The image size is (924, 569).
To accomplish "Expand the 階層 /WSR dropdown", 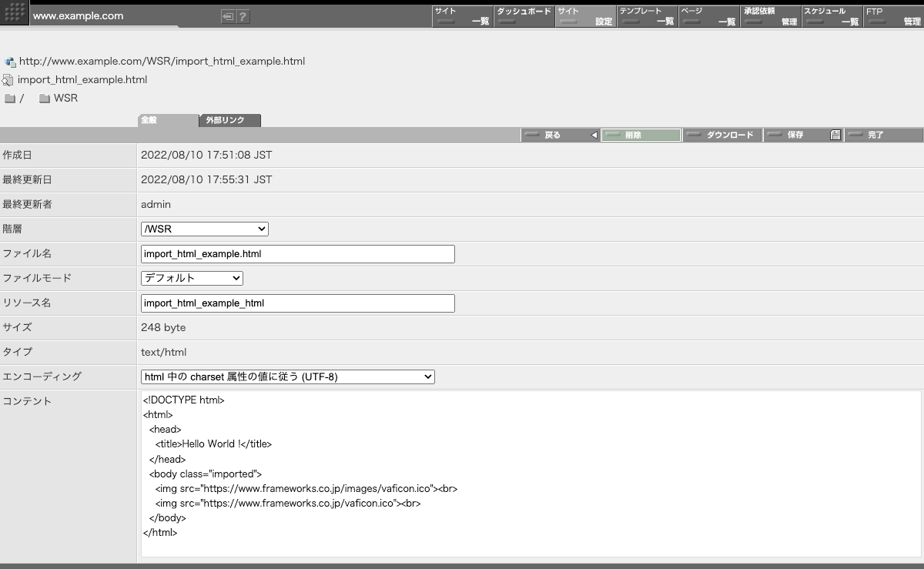I will (x=205, y=229).
